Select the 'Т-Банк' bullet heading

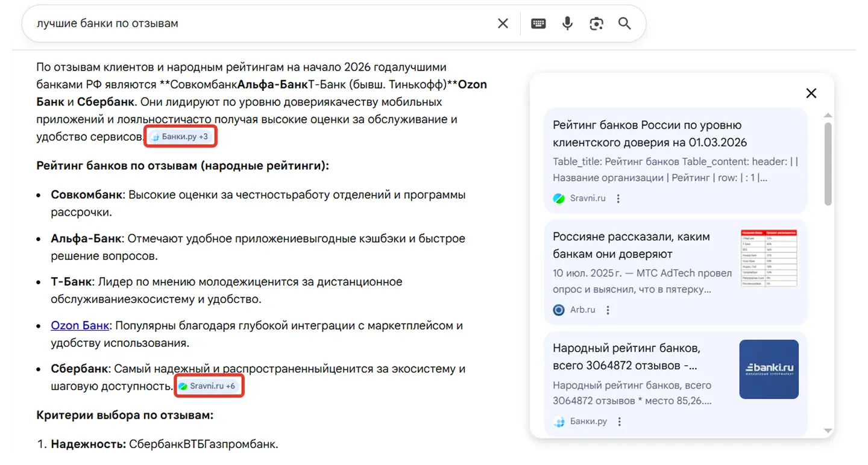[72, 282]
